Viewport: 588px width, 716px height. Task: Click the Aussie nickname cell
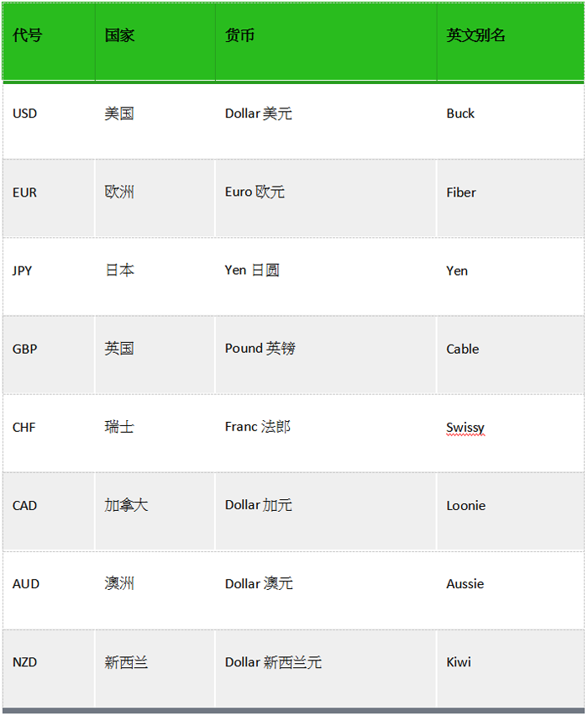coord(465,584)
